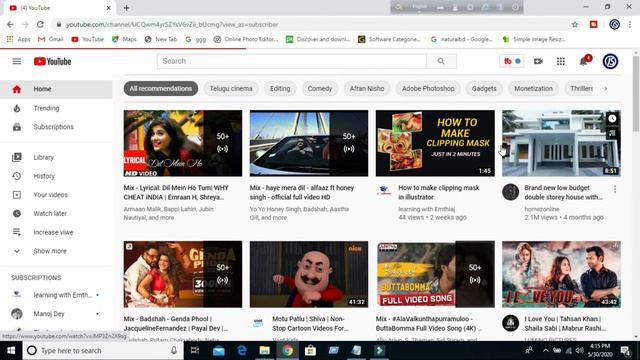Select the Gadgets chip
The height and width of the screenshot is (360, 640).
tap(484, 89)
